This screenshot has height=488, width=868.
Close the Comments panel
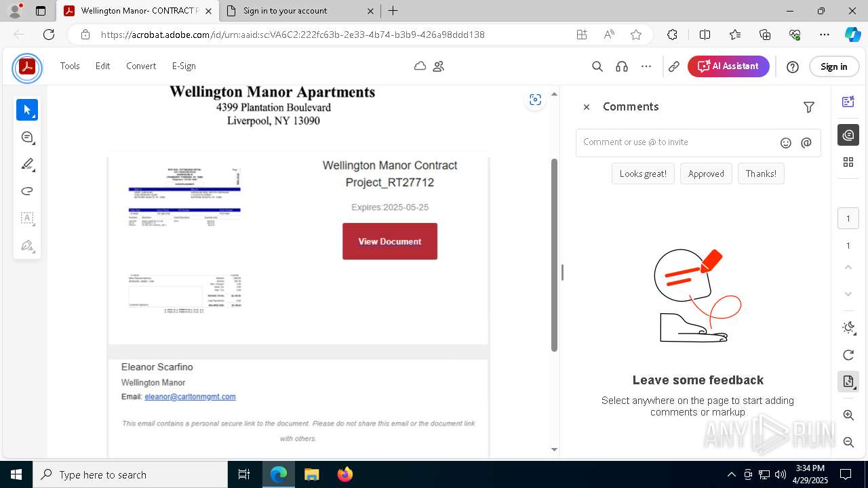[587, 107]
